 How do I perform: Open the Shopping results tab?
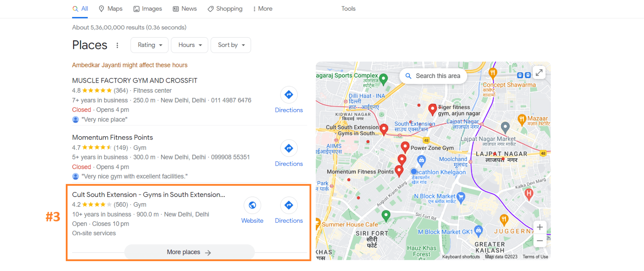[225, 8]
